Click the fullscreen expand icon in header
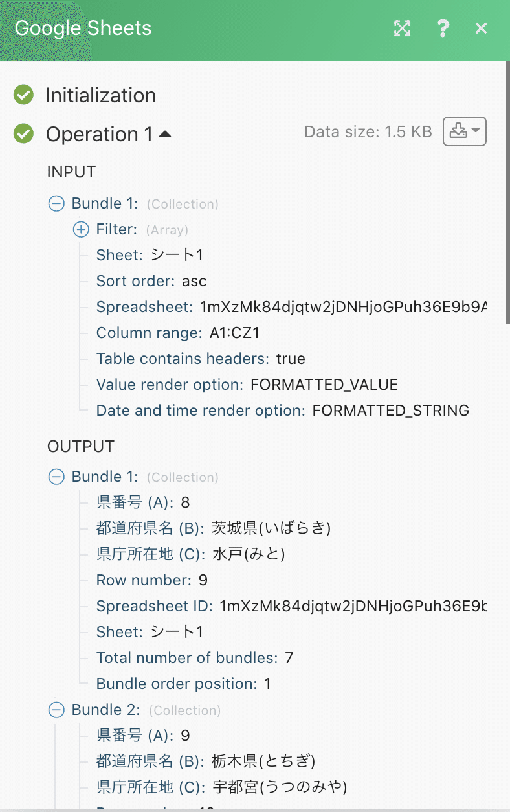 tap(402, 28)
